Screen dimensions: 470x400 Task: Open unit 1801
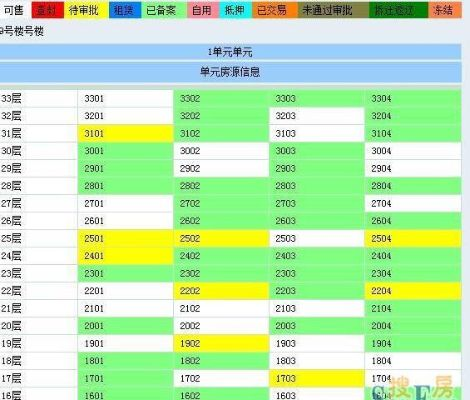pyautogui.click(x=125, y=361)
